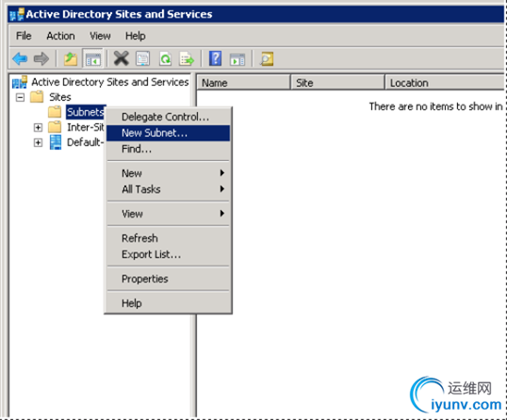Click the root console icon in tree
Image resolution: width=507 pixels, height=420 pixels.
click(x=20, y=82)
